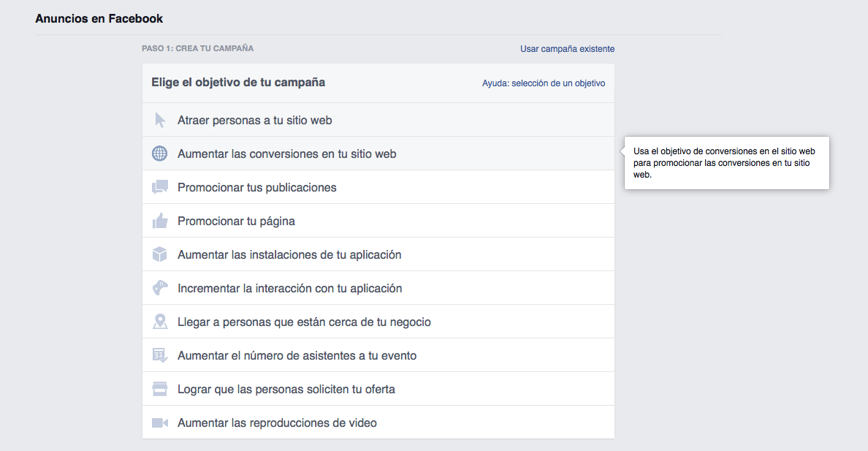The image size is (868, 451).
Task: Select "Promocionar tus publicaciones" objective
Action: (378, 187)
